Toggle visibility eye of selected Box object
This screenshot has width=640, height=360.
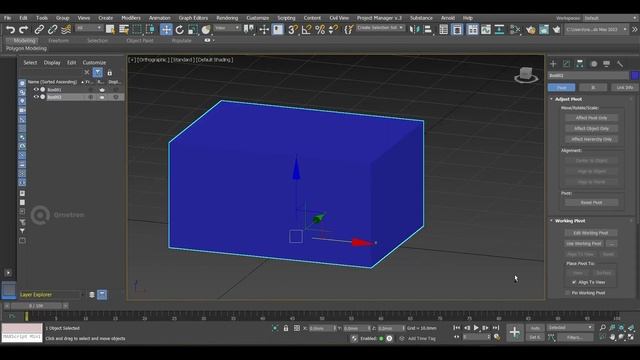point(36,97)
